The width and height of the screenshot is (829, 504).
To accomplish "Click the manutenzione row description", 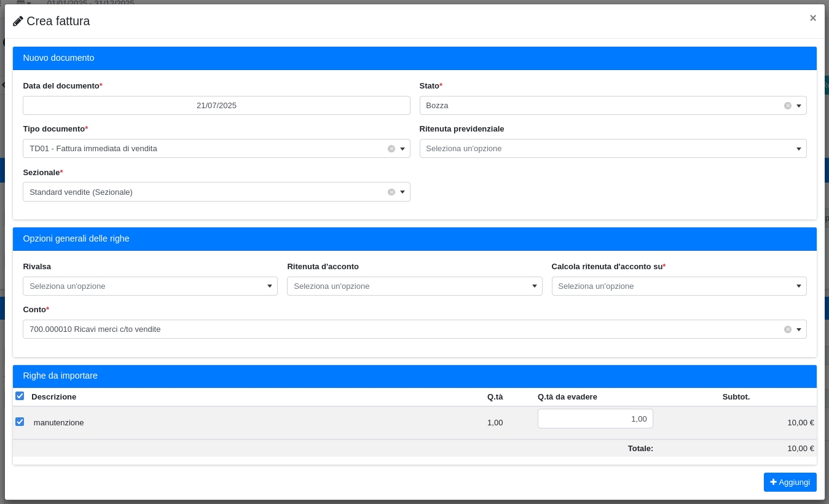I will (59, 423).
